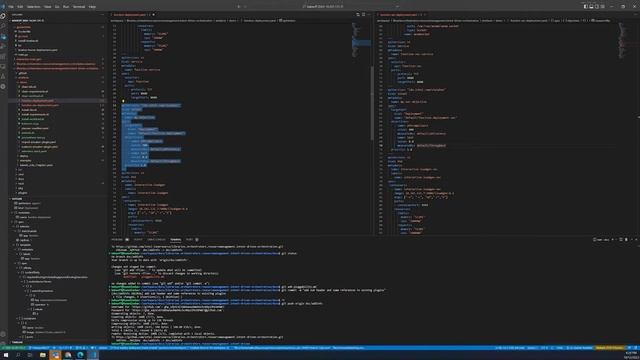Screen dimensions: 640x360
Task: Maximize the panel size chevron
Action: tap(632, 240)
